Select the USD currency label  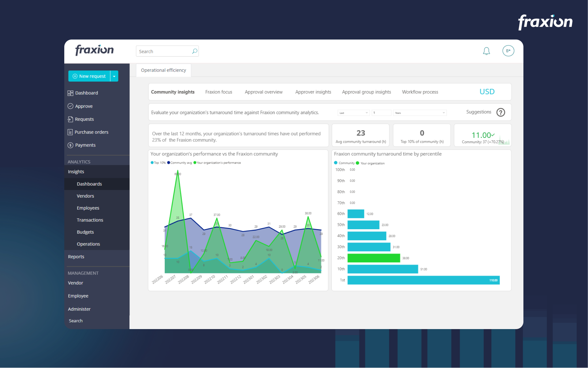pyautogui.click(x=487, y=92)
